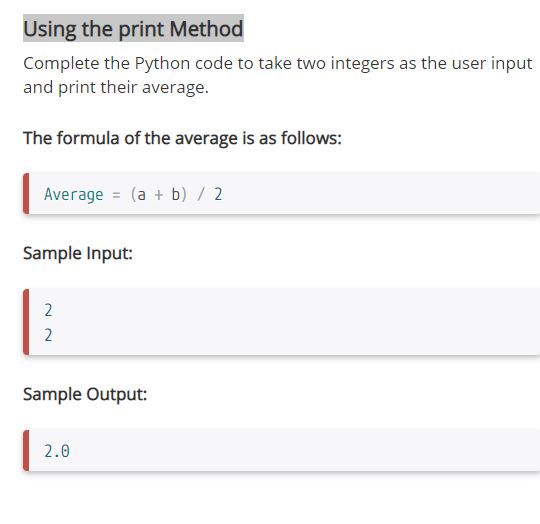Click the word 'Method' in the title

(206, 29)
